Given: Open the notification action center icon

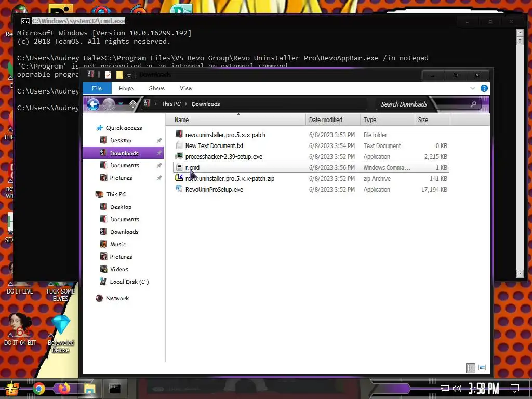Looking at the screenshot, I should tap(515, 389).
